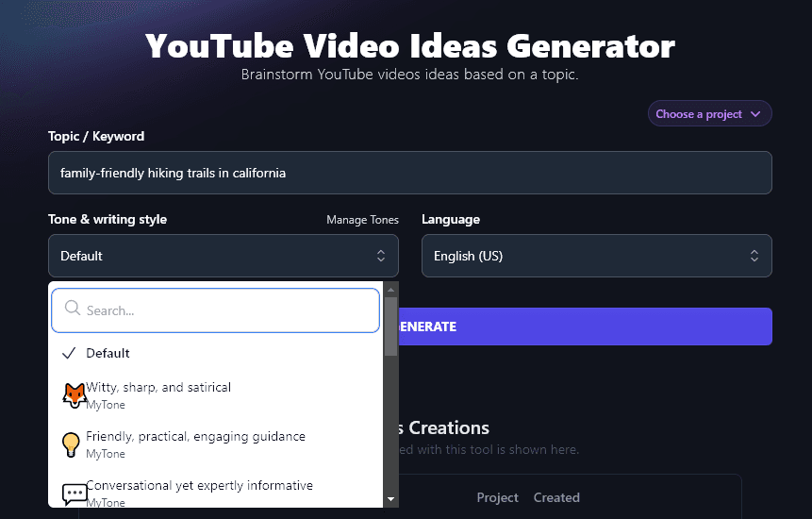812x519 pixels.
Task: Click the magnifier icon in the tone search box
Action: coord(73,309)
